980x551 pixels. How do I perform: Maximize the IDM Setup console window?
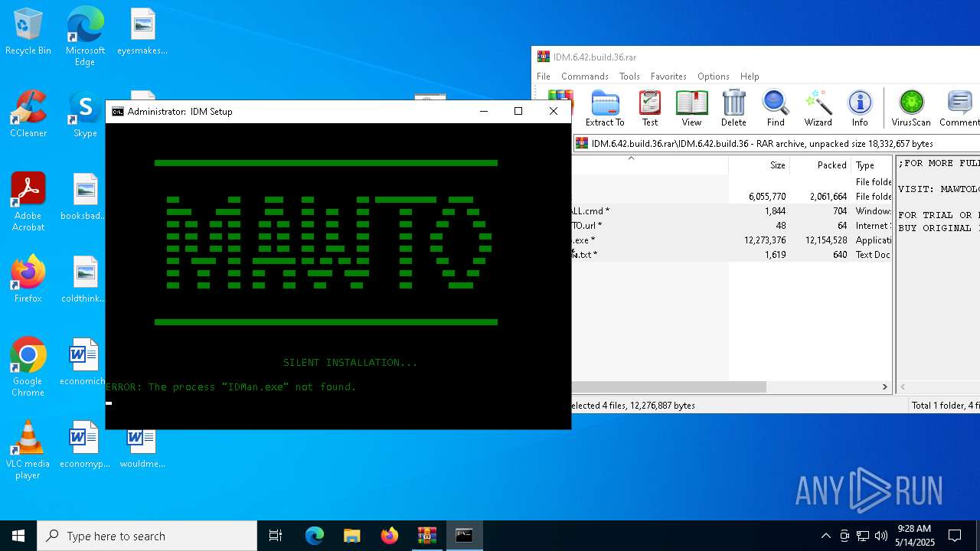518,112
